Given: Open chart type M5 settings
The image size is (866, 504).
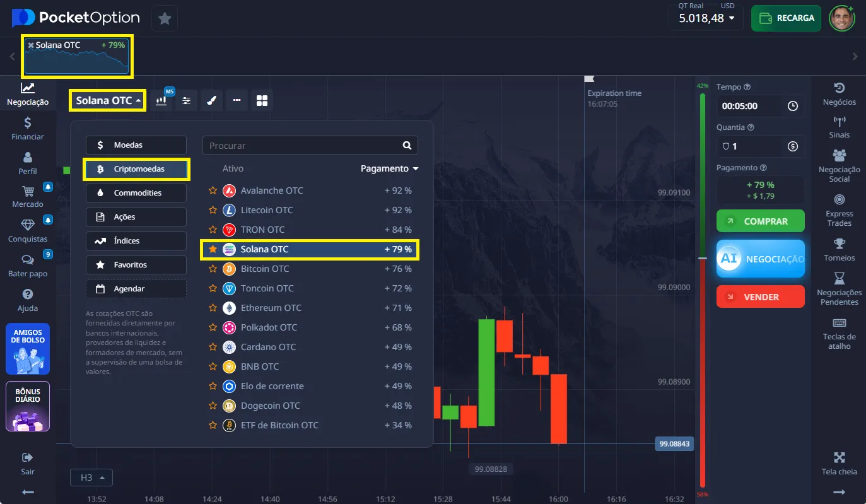Looking at the screenshot, I should coord(162,100).
